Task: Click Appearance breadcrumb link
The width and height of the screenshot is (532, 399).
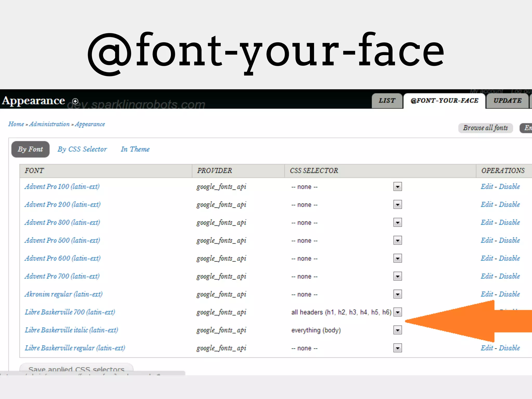Action: pos(90,124)
